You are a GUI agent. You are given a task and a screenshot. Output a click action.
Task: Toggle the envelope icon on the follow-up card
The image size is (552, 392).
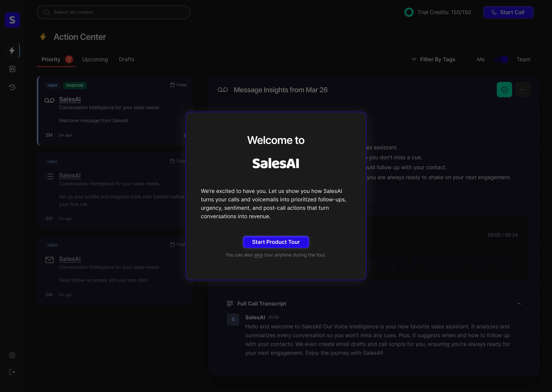tap(49, 260)
